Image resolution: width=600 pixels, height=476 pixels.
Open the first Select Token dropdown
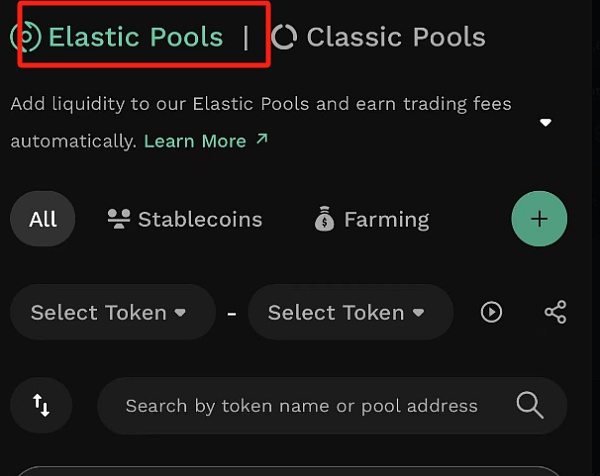pos(112,313)
